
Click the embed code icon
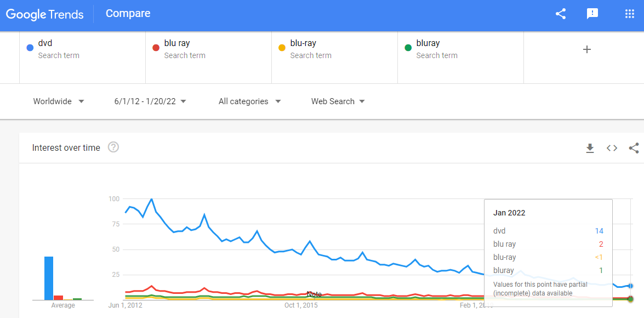click(x=612, y=148)
